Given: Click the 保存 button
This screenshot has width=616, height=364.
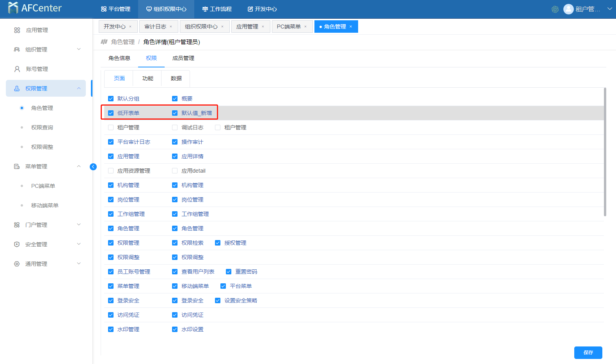Looking at the screenshot, I should [588, 352].
